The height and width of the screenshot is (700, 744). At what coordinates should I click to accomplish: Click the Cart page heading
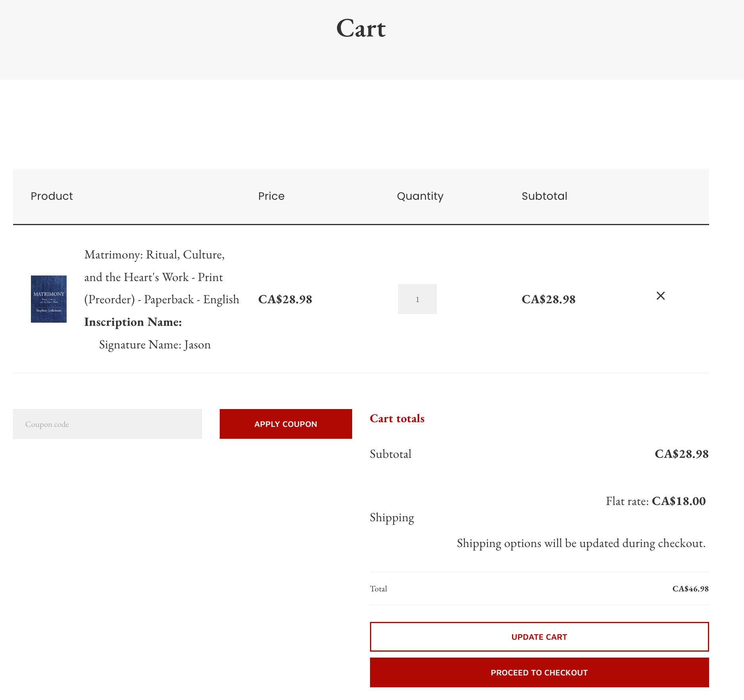click(x=361, y=29)
